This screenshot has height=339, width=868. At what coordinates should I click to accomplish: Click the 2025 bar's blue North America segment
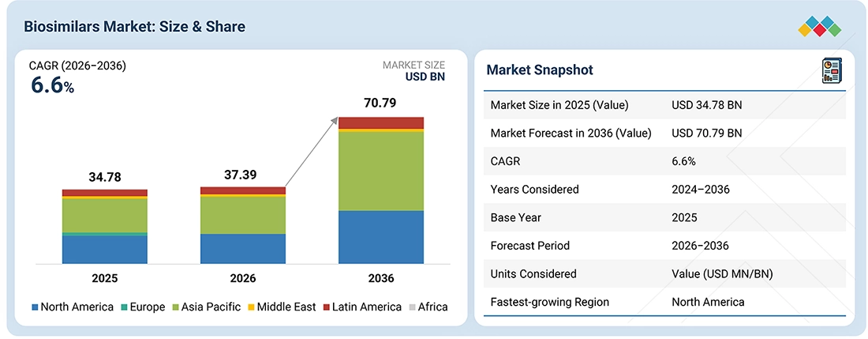coord(105,250)
